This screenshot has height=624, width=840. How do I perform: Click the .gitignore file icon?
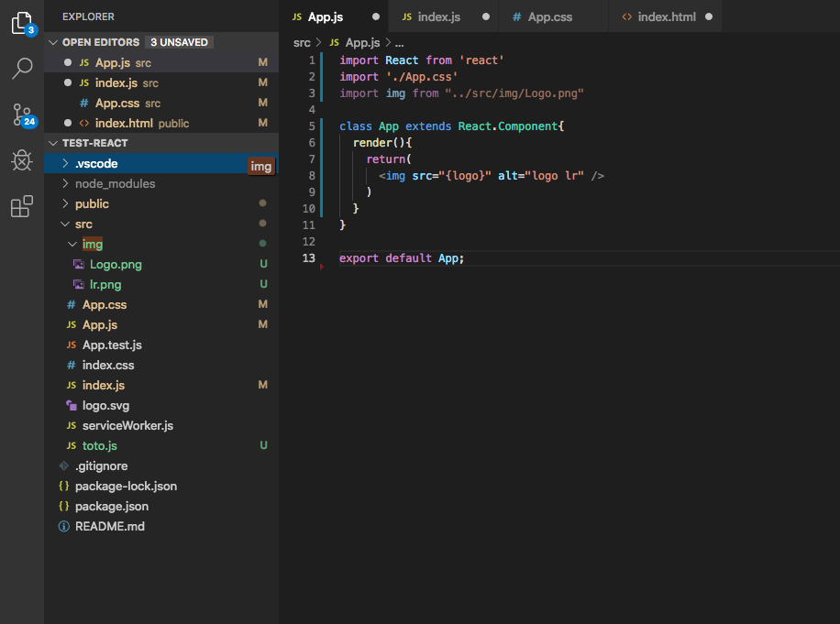click(x=64, y=466)
